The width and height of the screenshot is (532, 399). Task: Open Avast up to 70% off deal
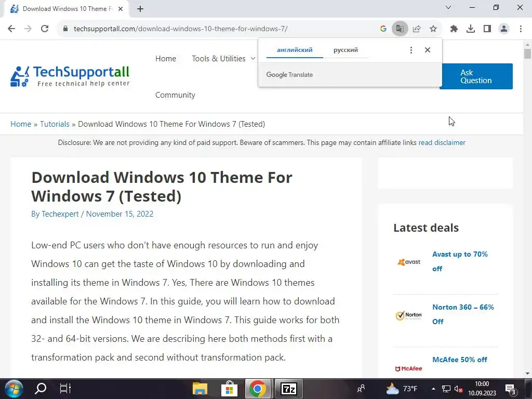[x=460, y=261]
